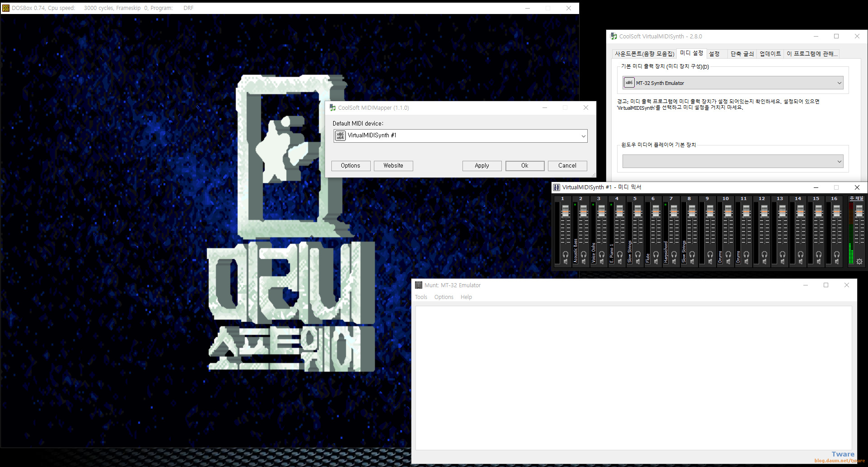Solo channel 13 headphone icon
Viewport: 868px width, 467px height.
(783, 254)
